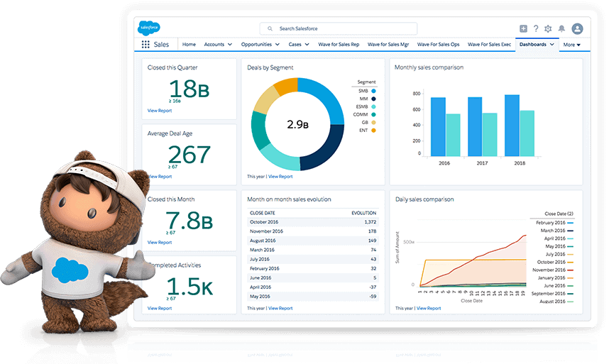609x364 pixels.
Task: Select the August 2016 table row
Action: pyautogui.click(x=313, y=241)
